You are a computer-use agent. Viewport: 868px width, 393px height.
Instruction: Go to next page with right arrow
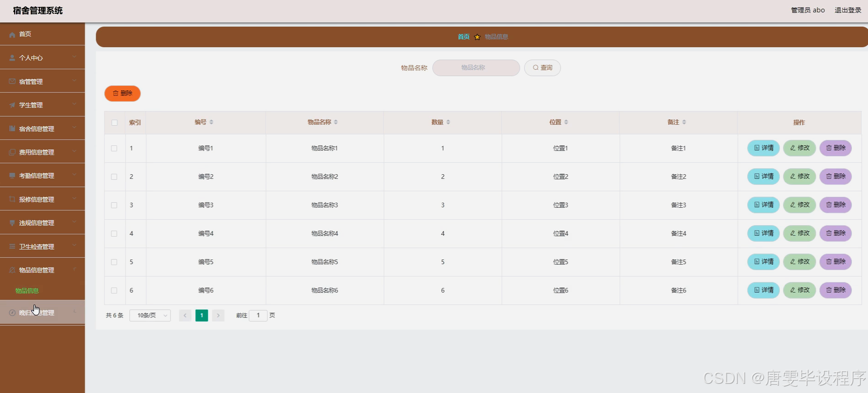[218, 316]
